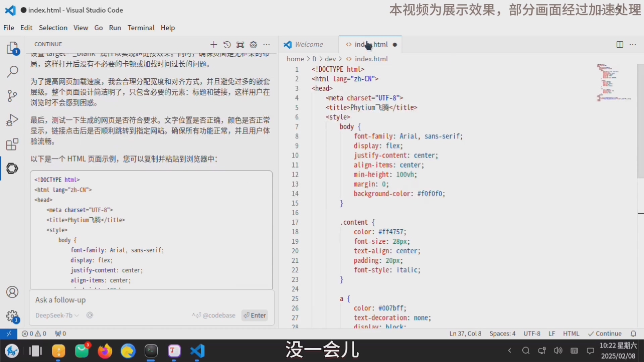
Task: View Continue chat history icon
Action: (x=227, y=45)
